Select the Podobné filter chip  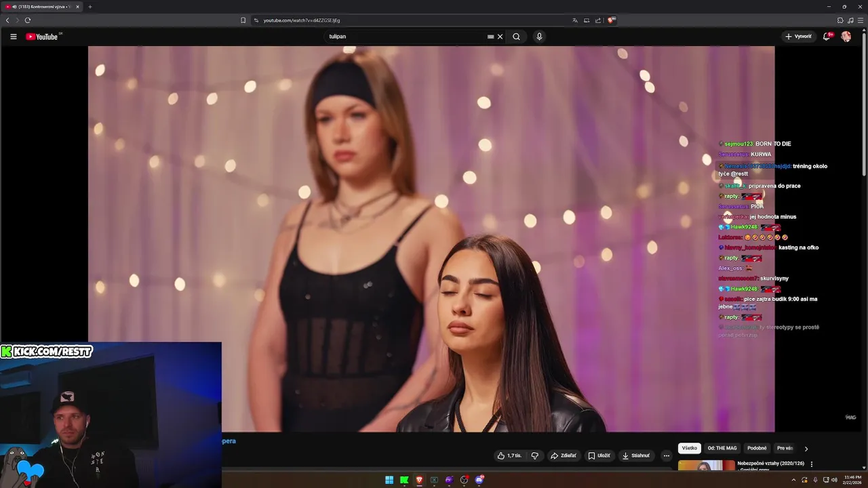(x=757, y=448)
